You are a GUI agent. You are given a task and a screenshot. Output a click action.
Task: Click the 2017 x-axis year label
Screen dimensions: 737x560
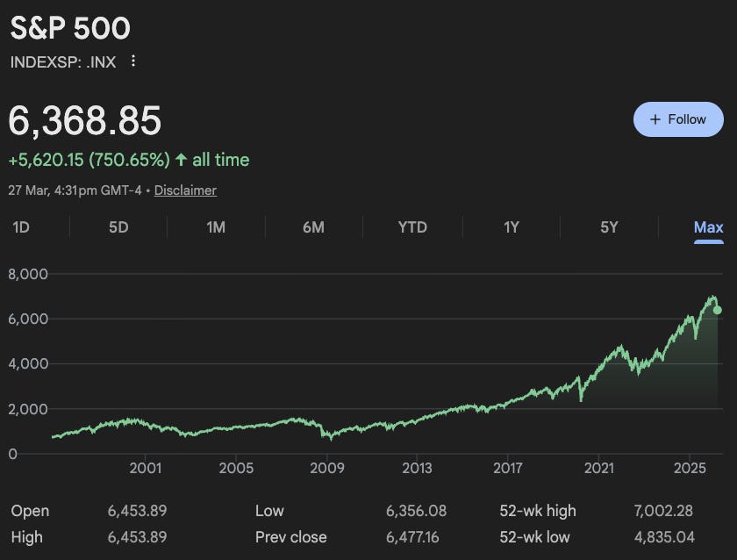[508, 469]
